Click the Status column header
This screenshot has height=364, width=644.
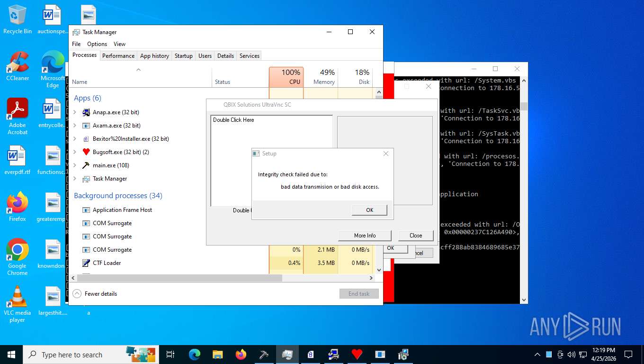240,77
